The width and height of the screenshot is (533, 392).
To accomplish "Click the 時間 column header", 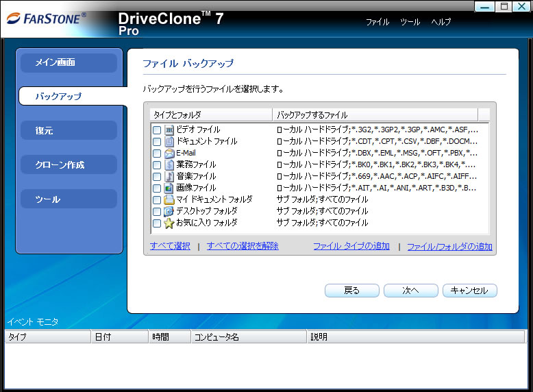I will (170, 337).
